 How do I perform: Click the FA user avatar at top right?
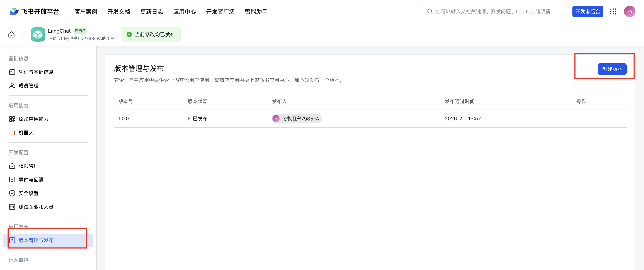coord(629,11)
